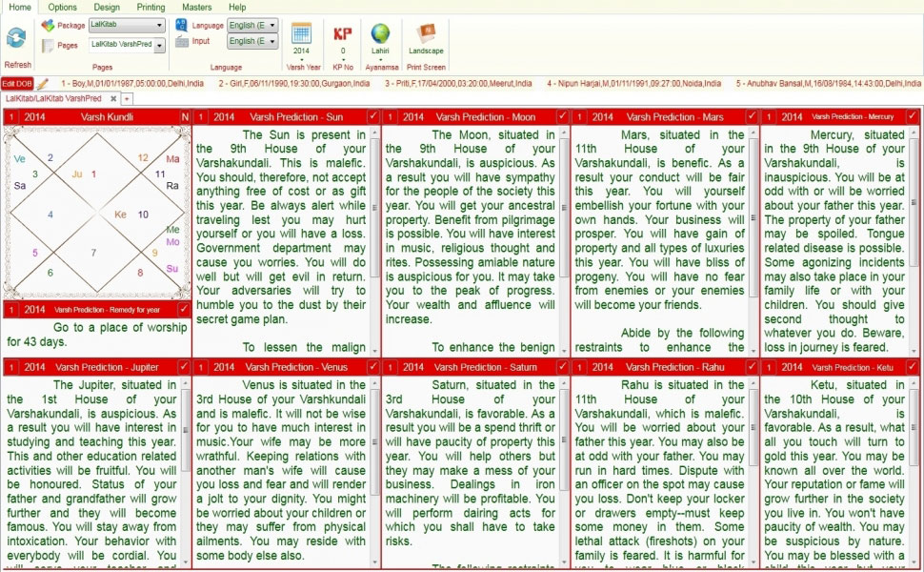Viewport: 924px width, 572px height.
Task: Open the Package dropdown showing LalKitab
Action: [129, 25]
